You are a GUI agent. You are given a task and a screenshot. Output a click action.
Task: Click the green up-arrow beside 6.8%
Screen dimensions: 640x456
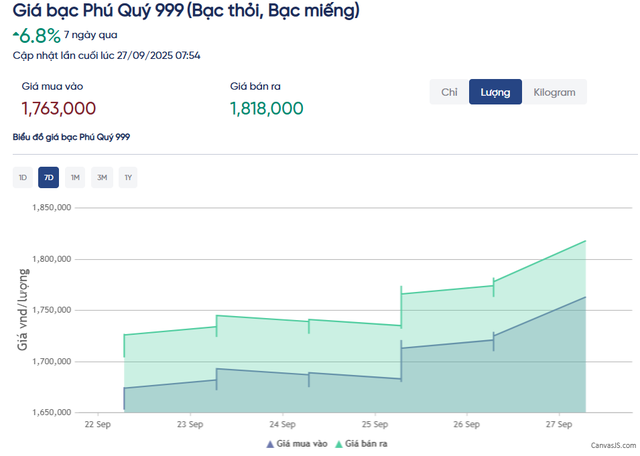[15, 36]
